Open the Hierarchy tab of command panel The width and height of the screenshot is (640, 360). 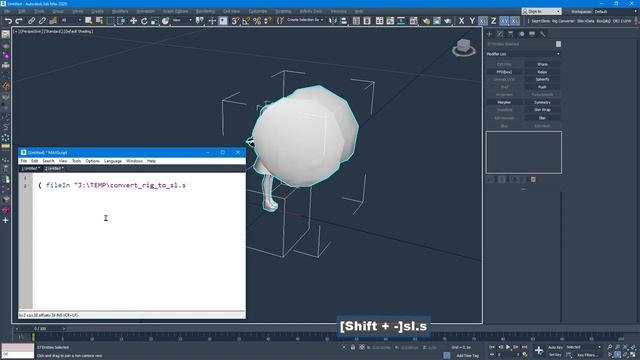511,34
